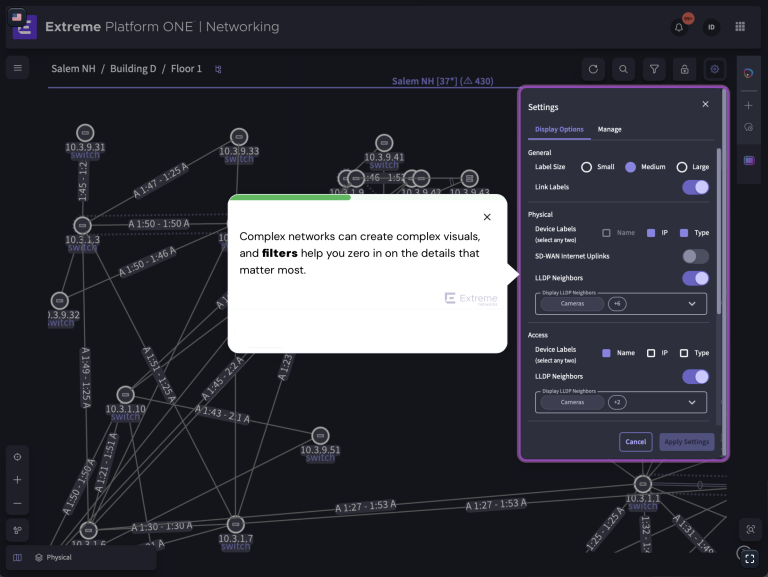Open the notifications bell
The image size is (768, 577).
[679, 27]
